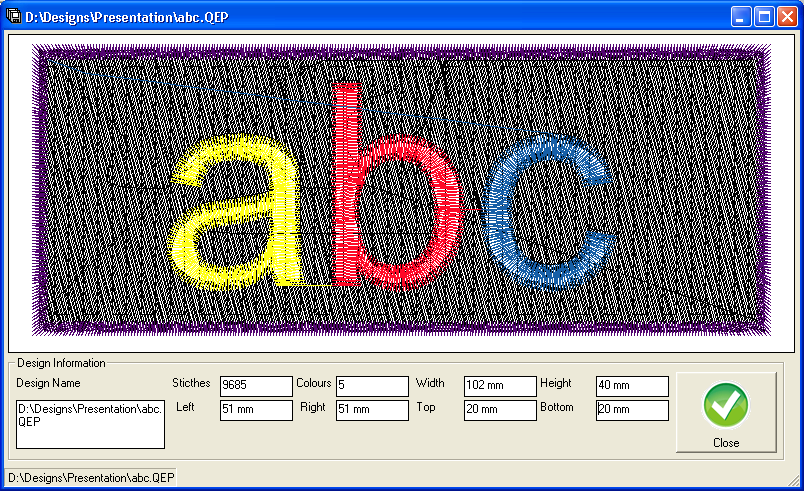Click the Height label
The image size is (804, 491).
click(556, 383)
